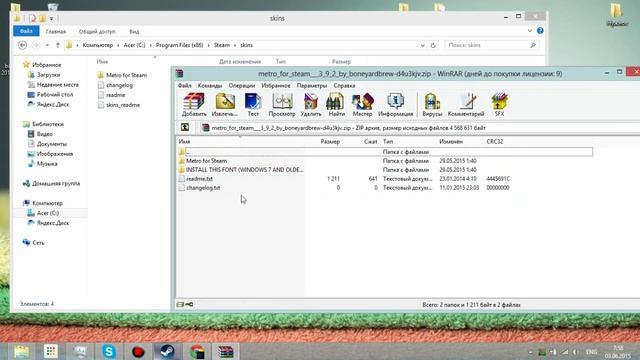This screenshot has height=360, width=640.
Task: Select changelog.txt in the archive list
Action: pos(203,188)
